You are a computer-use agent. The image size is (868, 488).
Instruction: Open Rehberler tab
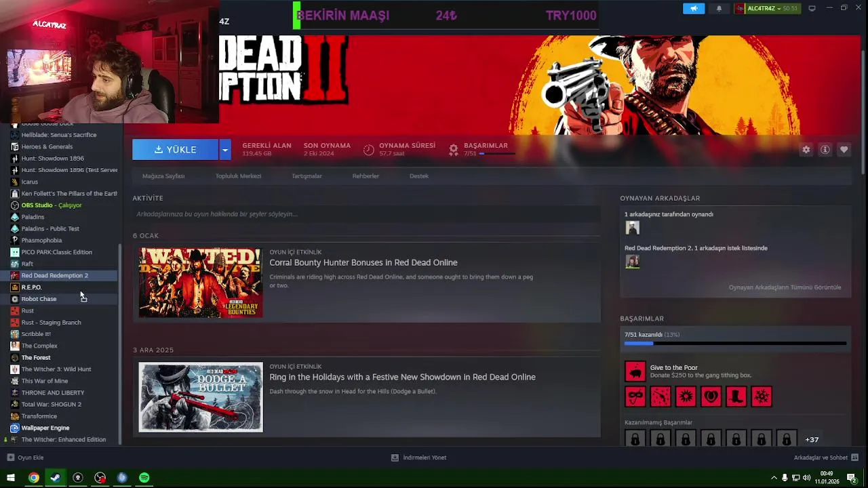coord(366,176)
